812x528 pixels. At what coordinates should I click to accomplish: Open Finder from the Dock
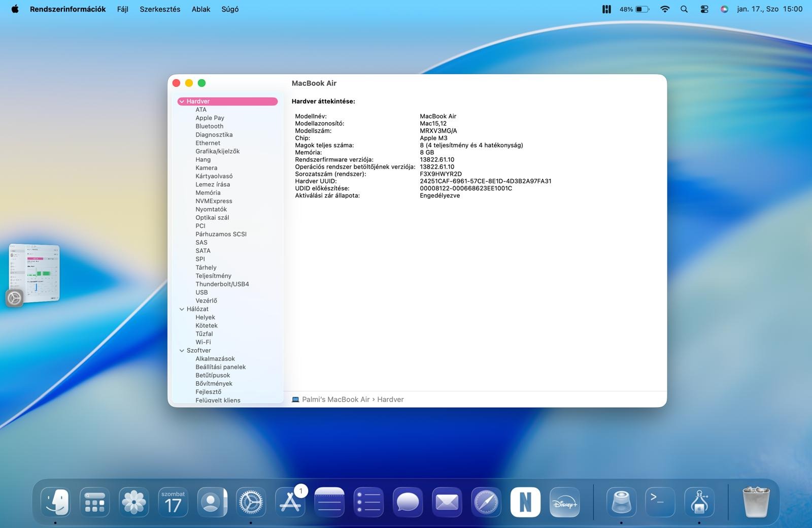point(55,502)
